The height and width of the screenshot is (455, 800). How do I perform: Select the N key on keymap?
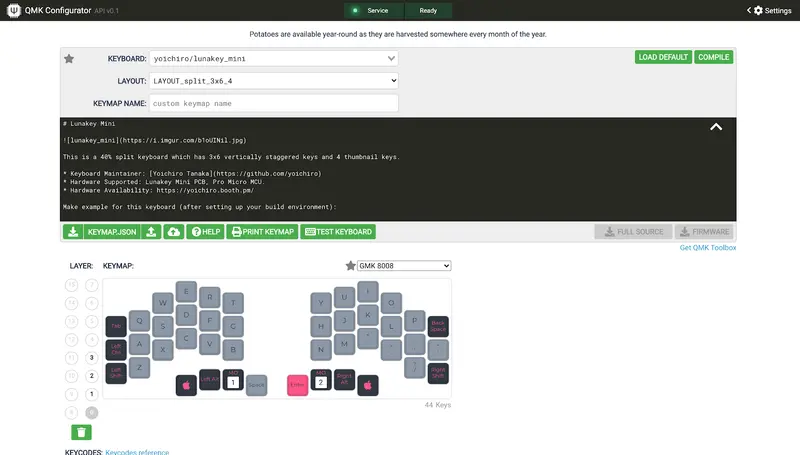click(x=321, y=350)
